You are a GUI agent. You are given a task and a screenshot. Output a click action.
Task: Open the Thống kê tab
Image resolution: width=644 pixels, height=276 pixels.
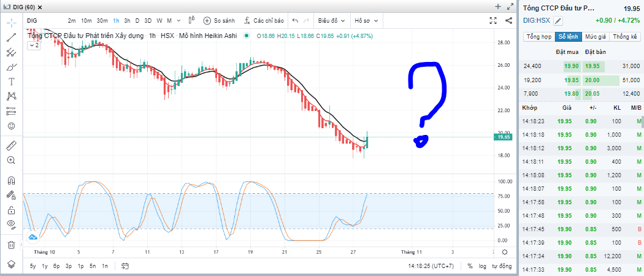(x=625, y=37)
